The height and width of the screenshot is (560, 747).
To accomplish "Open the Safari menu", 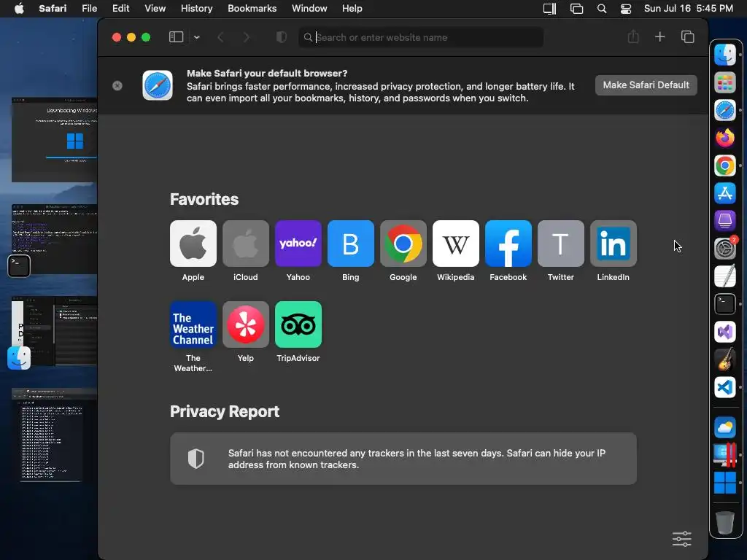I will coord(53,9).
